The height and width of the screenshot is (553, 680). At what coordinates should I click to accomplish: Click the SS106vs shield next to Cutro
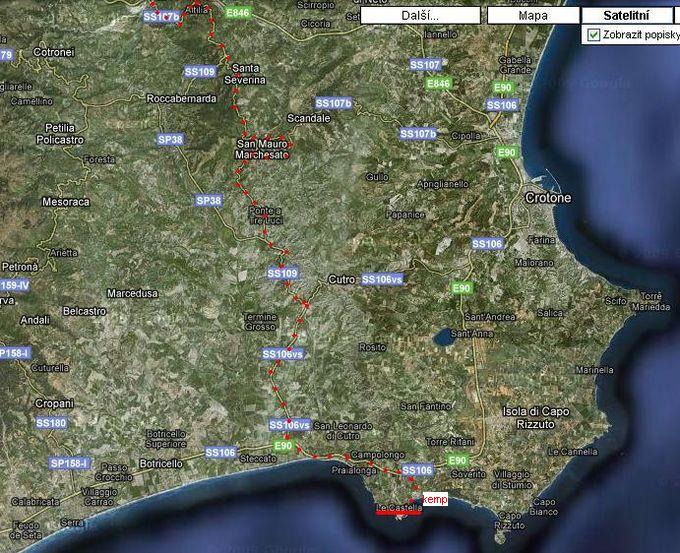coord(381,279)
